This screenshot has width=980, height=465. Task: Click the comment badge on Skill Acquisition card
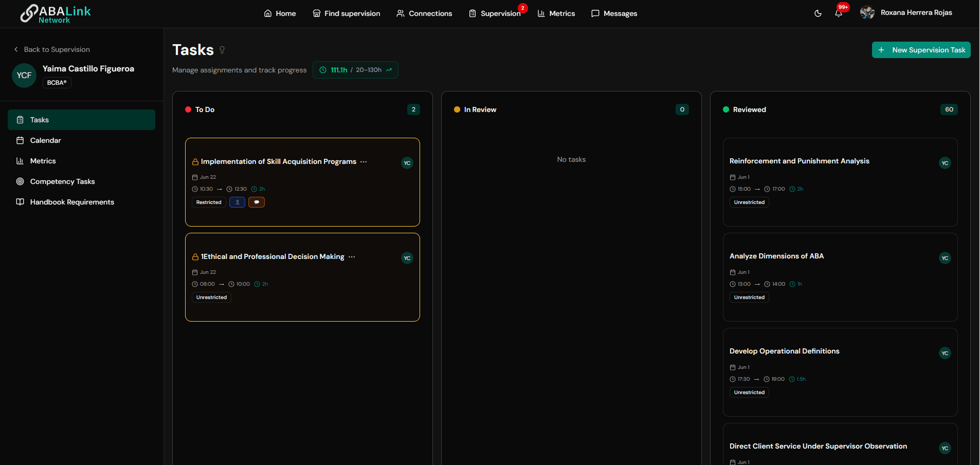pyautogui.click(x=257, y=202)
